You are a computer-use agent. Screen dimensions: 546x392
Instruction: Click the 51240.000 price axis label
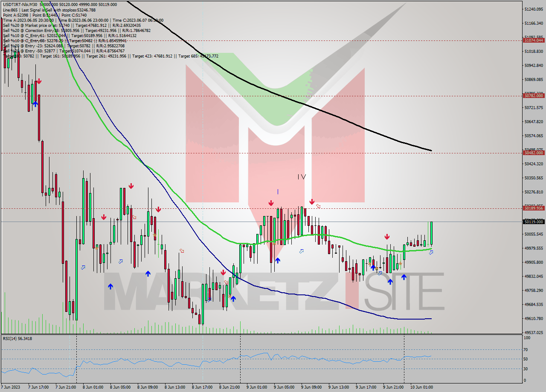click(x=535, y=9)
